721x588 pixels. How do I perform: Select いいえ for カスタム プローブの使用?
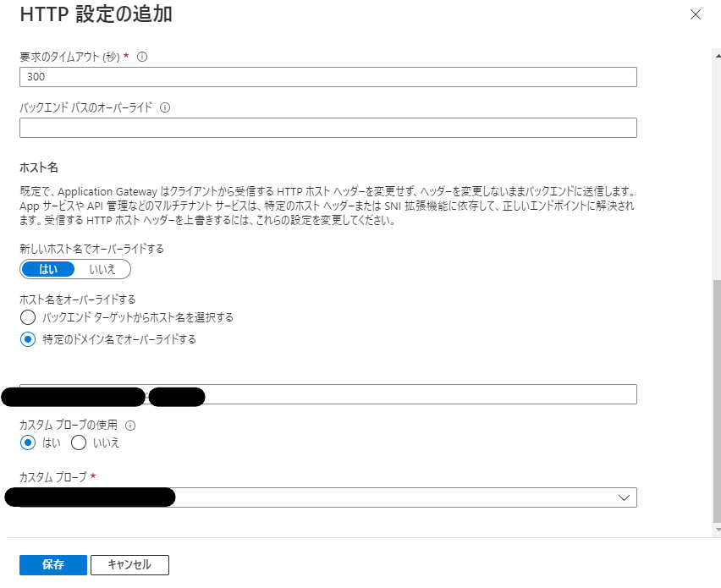[x=79, y=442]
